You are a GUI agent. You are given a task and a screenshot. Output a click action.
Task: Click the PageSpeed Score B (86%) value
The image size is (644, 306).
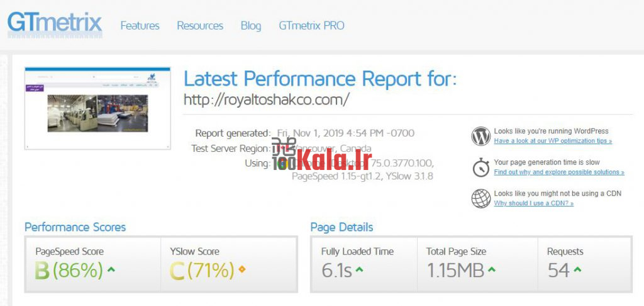click(x=69, y=271)
